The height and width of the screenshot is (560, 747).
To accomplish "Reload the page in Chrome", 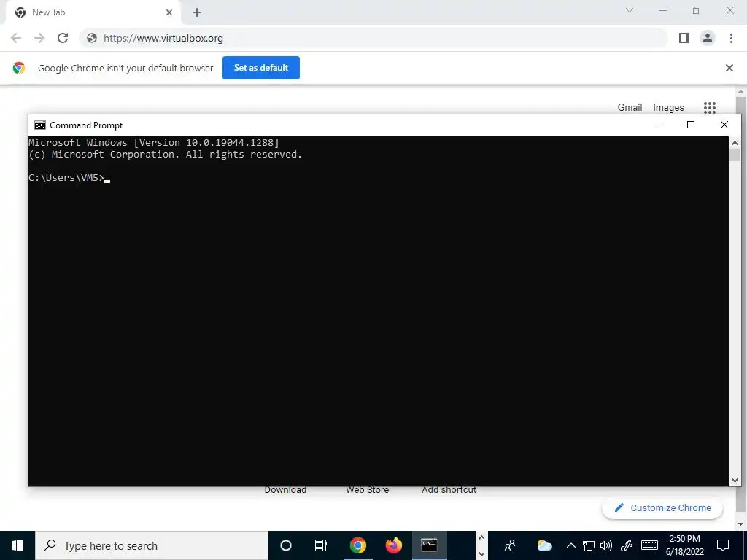I will (63, 38).
